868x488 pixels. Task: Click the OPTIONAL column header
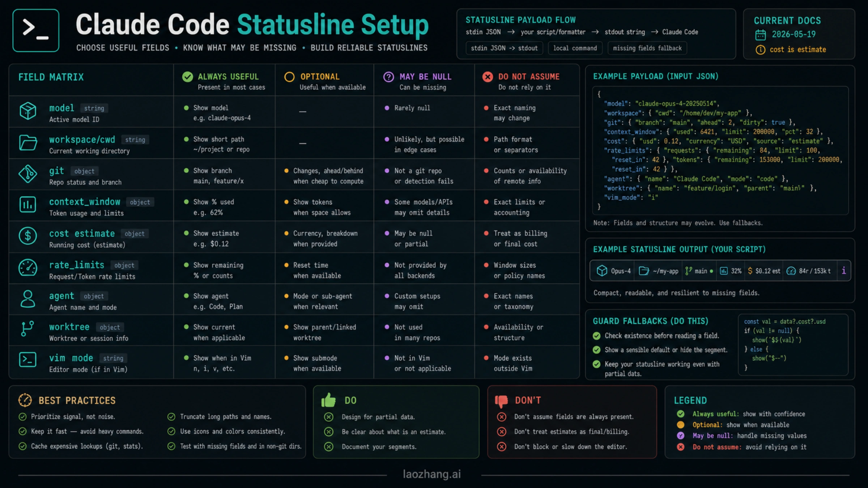tap(324, 80)
